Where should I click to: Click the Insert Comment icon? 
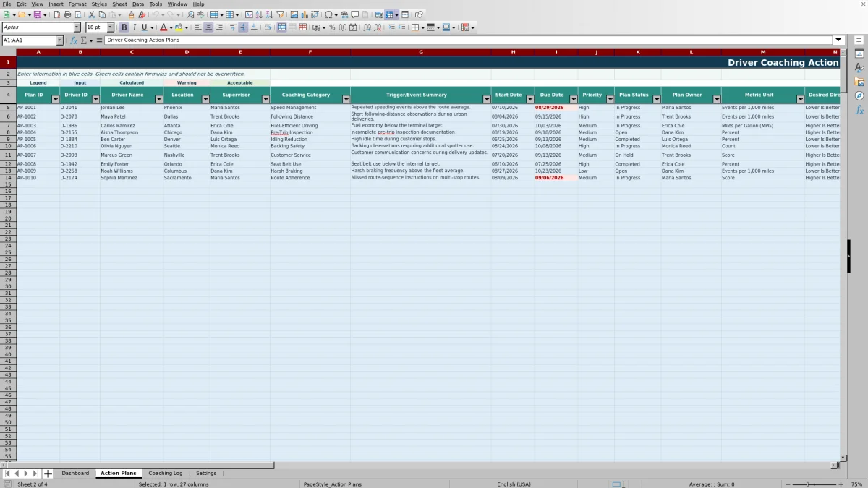tap(355, 14)
